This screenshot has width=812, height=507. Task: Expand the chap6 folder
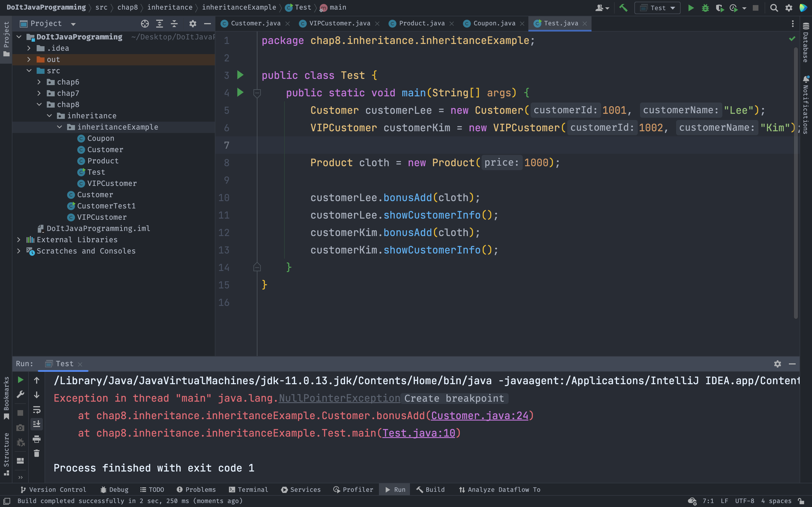point(39,82)
